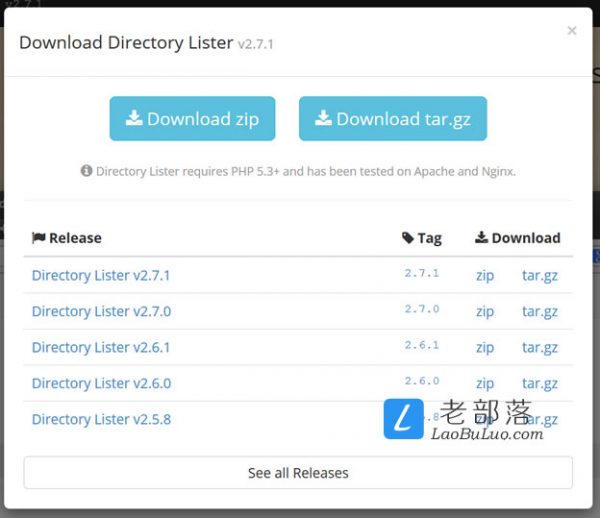Open Directory Lister v2.6.0 release link
Image resolution: width=600 pixels, height=518 pixels.
click(101, 383)
